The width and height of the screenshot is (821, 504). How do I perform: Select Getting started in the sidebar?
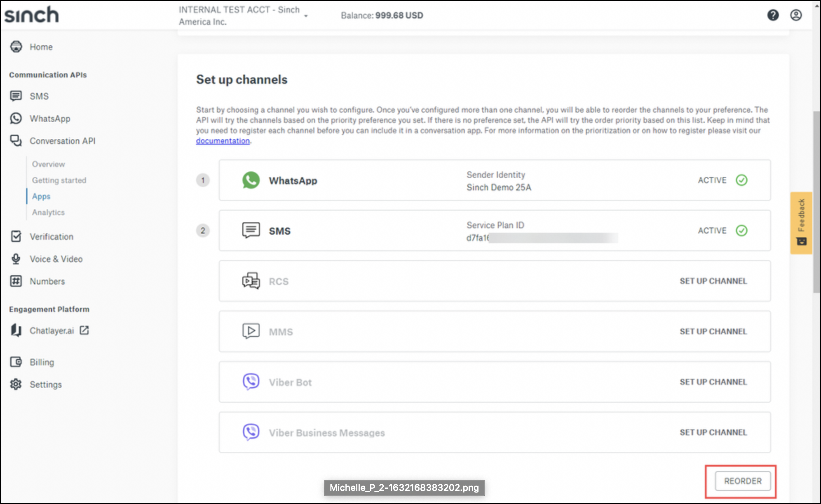(59, 180)
